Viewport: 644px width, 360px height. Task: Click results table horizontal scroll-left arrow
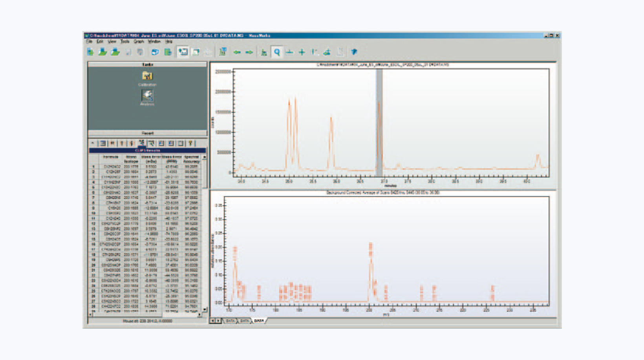(x=91, y=315)
